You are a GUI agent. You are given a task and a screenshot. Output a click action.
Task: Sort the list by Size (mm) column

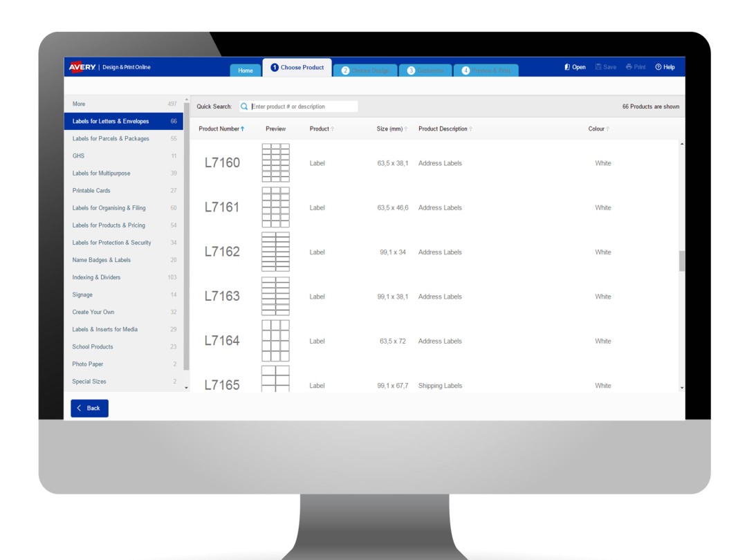(392, 129)
